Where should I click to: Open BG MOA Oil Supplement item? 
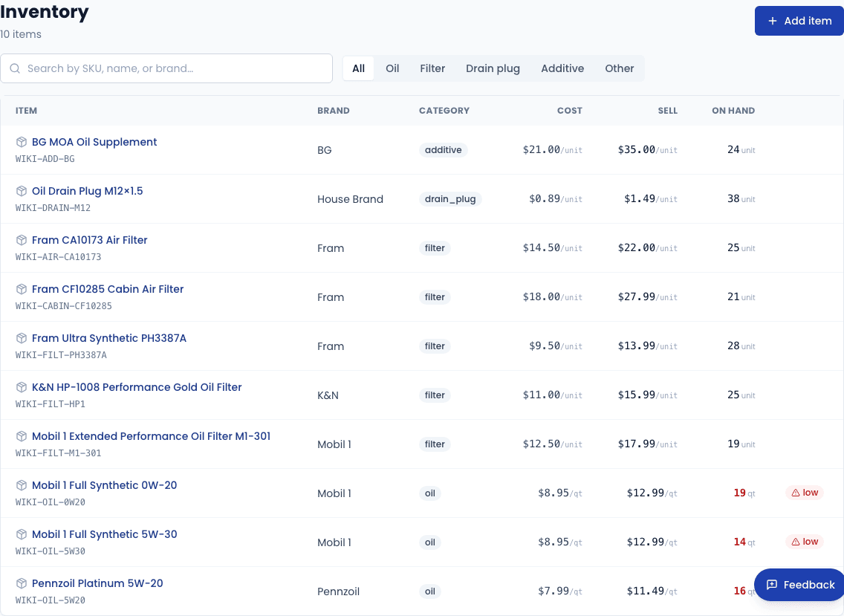point(94,142)
